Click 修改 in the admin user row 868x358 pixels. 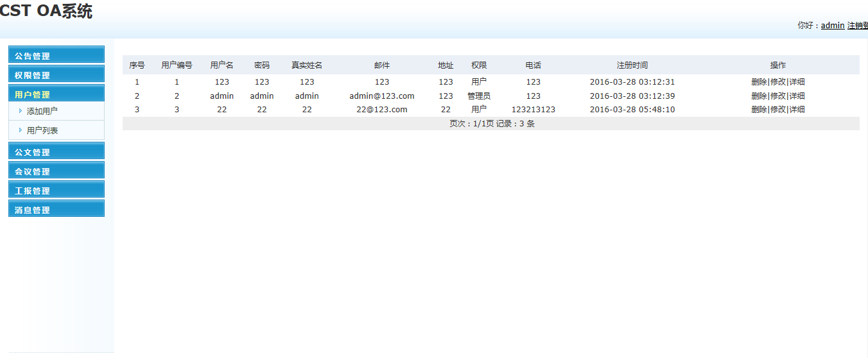777,96
